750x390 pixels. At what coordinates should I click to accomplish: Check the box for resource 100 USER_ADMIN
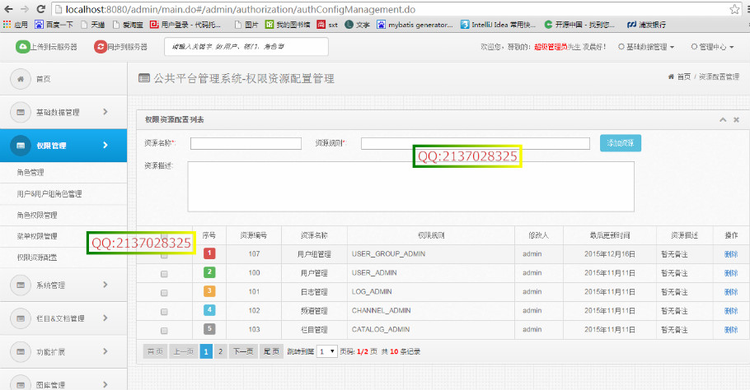tap(164, 274)
